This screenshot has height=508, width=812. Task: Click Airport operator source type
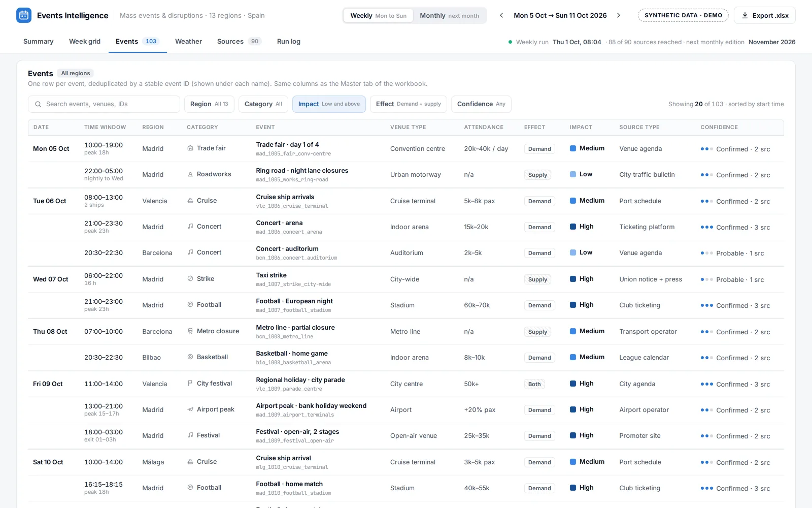point(644,410)
